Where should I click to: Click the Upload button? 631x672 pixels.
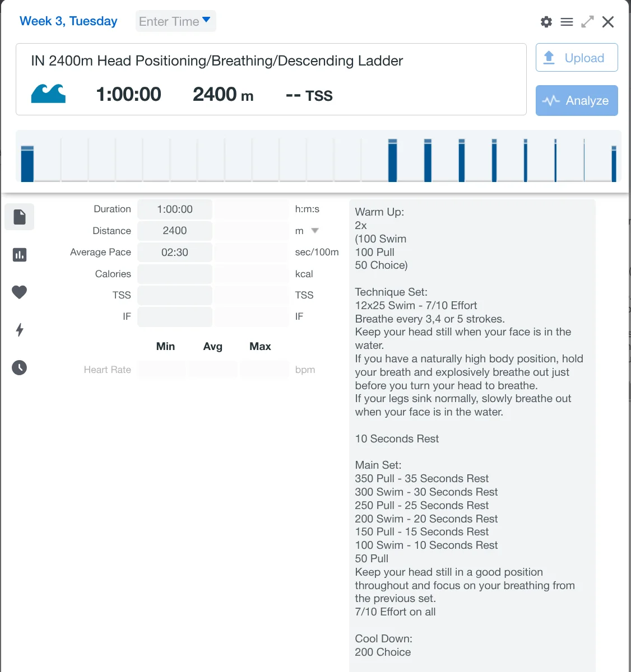(x=577, y=58)
